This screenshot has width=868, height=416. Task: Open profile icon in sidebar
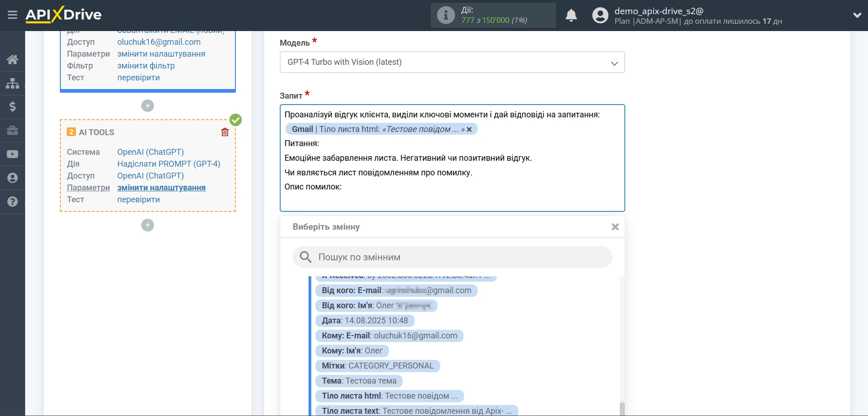[x=12, y=178]
